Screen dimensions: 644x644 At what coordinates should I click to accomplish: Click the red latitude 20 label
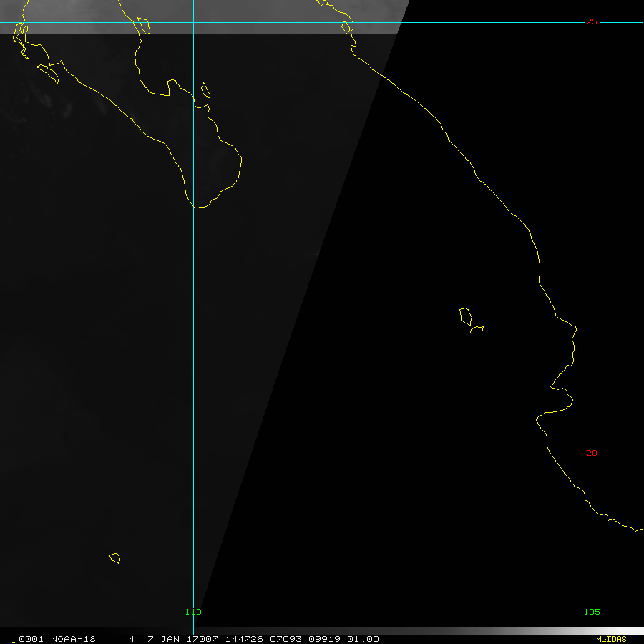[x=591, y=453]
